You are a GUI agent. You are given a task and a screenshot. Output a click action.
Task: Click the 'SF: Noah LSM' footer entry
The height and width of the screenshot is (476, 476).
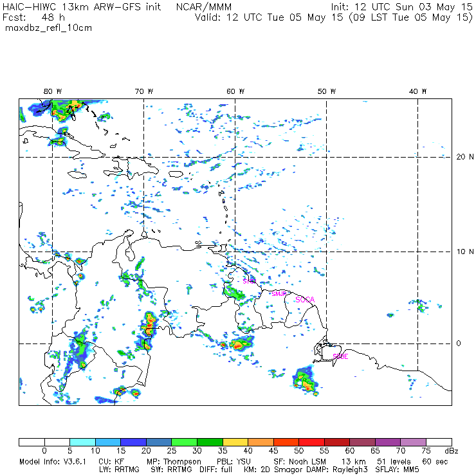pyautogui.click(x=300, y=462)
